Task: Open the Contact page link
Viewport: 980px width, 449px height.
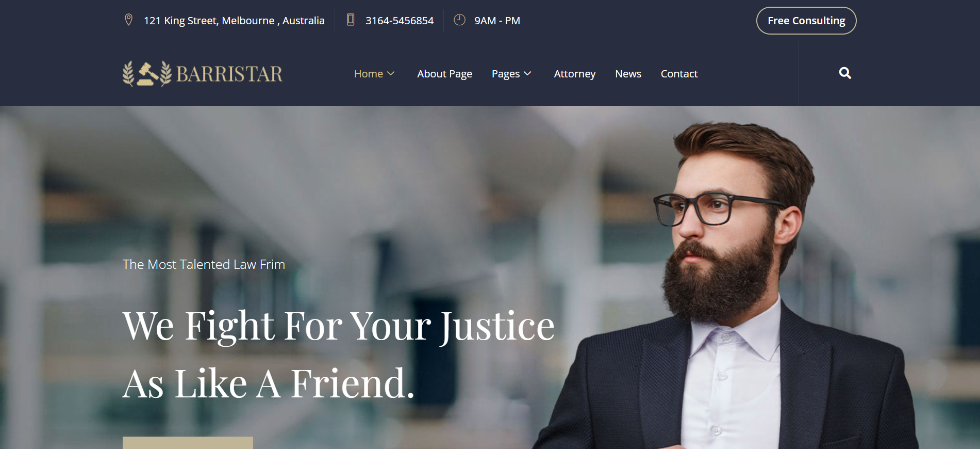Action: 679,74
